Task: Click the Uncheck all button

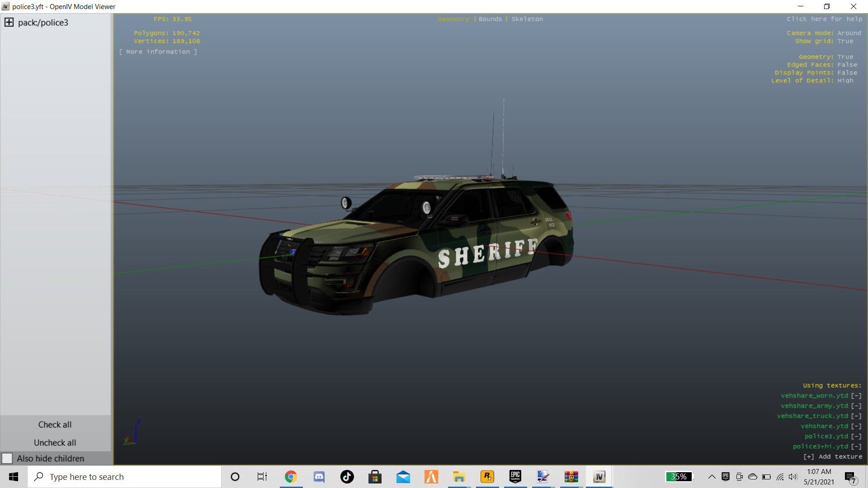Action: pyautogui.click(x=55, y=443)
